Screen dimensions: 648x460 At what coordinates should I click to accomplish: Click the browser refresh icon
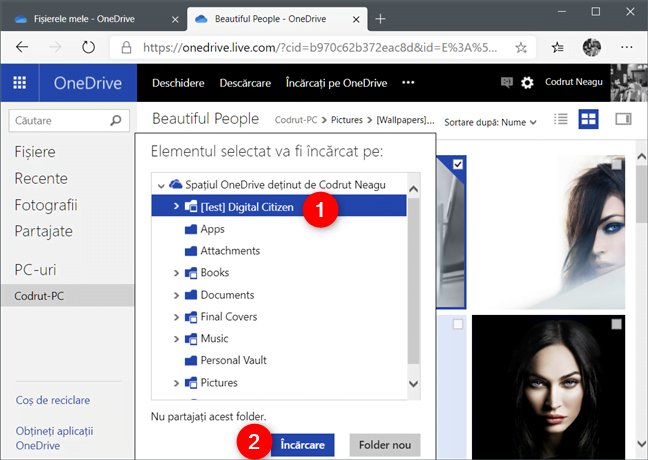pyautogui.click(x=88, y=47)
